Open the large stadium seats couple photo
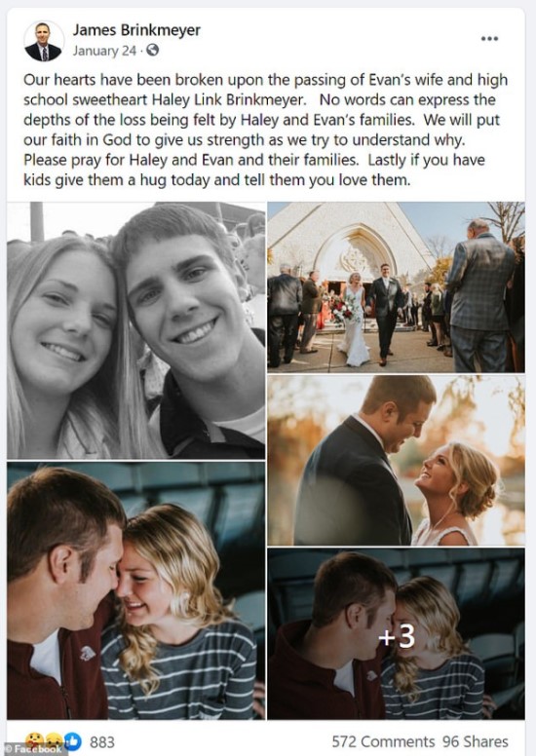This screenshot has height=756, width=536. pos(136,590)
